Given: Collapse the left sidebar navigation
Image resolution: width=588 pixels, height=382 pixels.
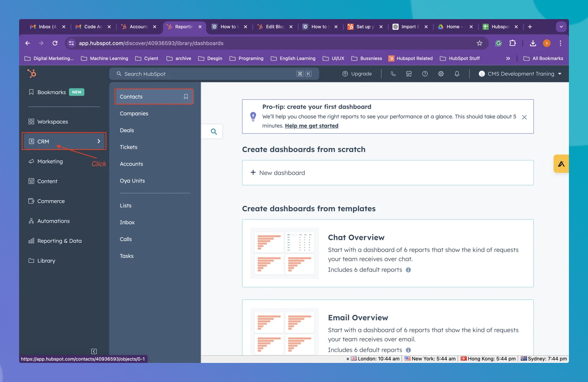Looking at the screenshot, I should point(94,351).
